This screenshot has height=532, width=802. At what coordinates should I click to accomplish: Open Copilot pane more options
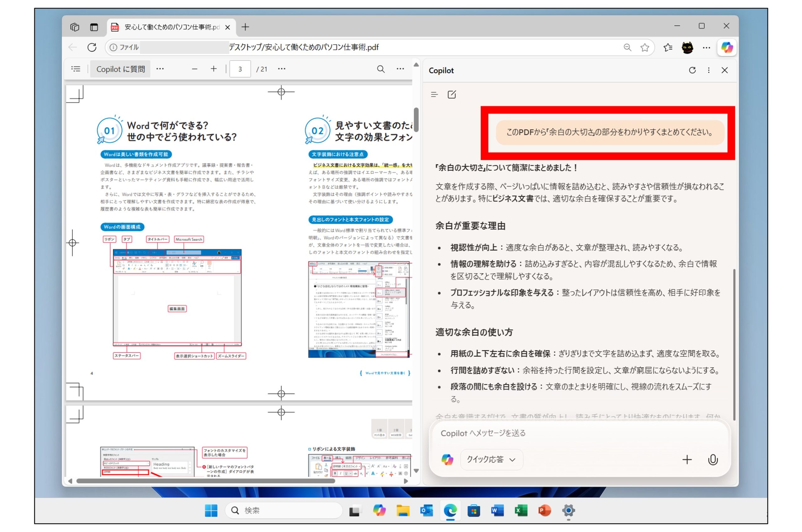click(x=709, y=70)
